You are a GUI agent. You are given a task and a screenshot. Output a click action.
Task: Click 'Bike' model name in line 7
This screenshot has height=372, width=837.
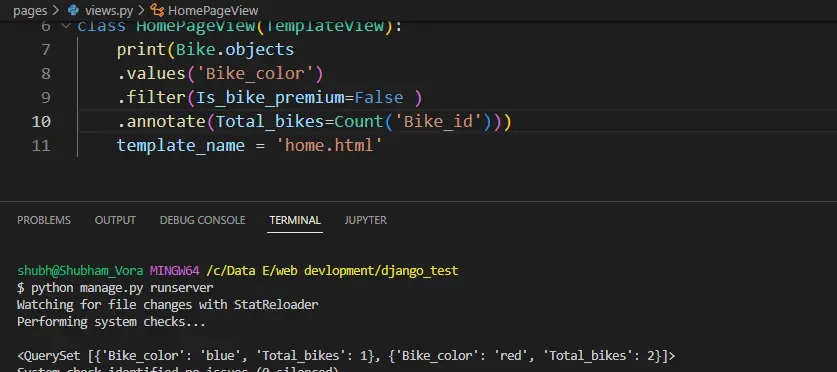coord(196,50)
